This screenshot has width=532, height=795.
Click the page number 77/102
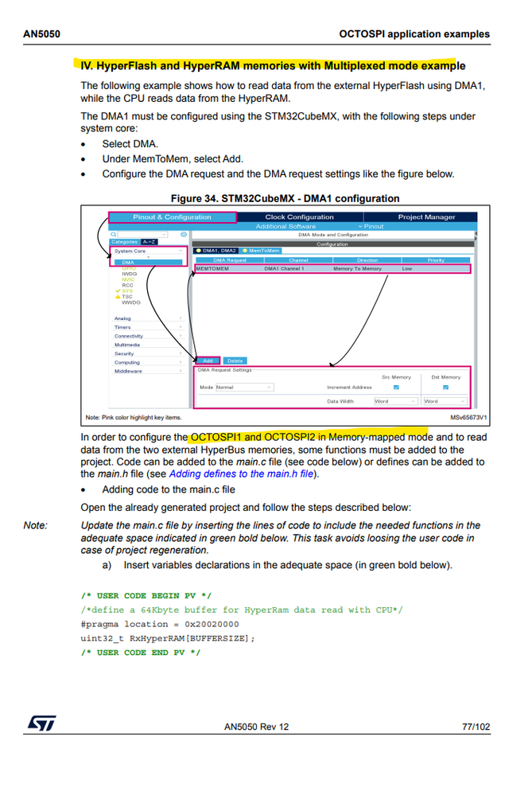476,727
